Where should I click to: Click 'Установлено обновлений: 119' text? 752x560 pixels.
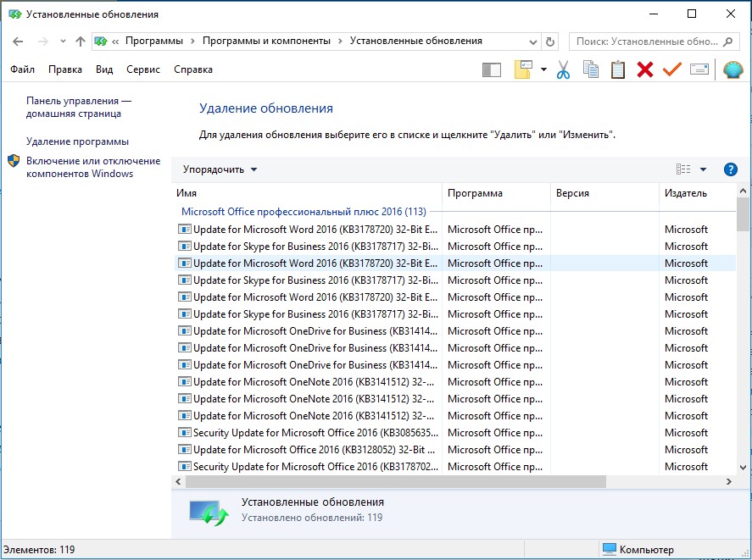[312, 518]
